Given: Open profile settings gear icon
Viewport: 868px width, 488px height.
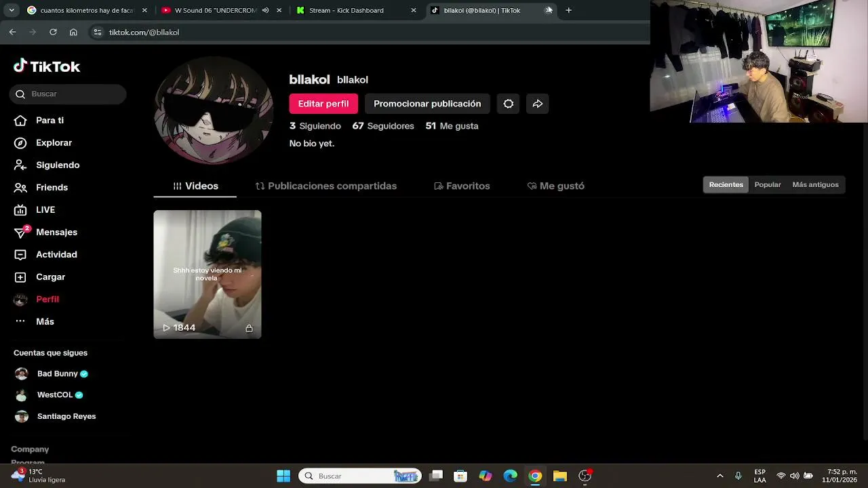Looking at the screenshot, I should (x=509, y=104).
